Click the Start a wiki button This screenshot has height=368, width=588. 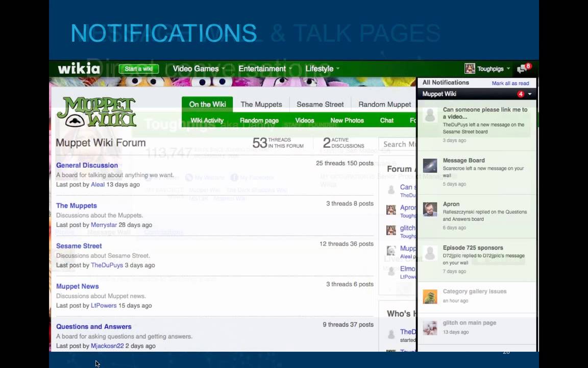coord(139,68)
